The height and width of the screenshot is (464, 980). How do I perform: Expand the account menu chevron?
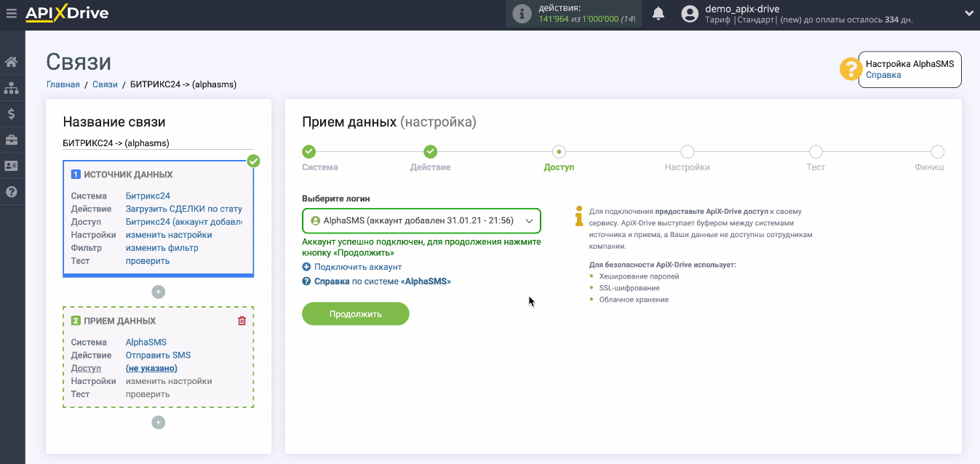click(969, 13)
